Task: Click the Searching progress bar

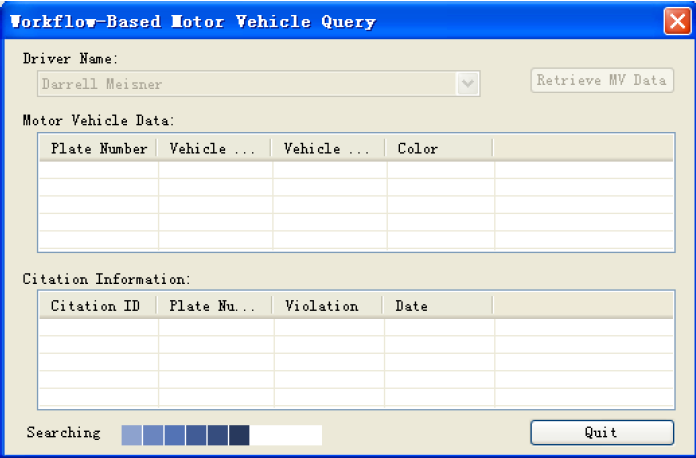Action: [x=221, y=435]
